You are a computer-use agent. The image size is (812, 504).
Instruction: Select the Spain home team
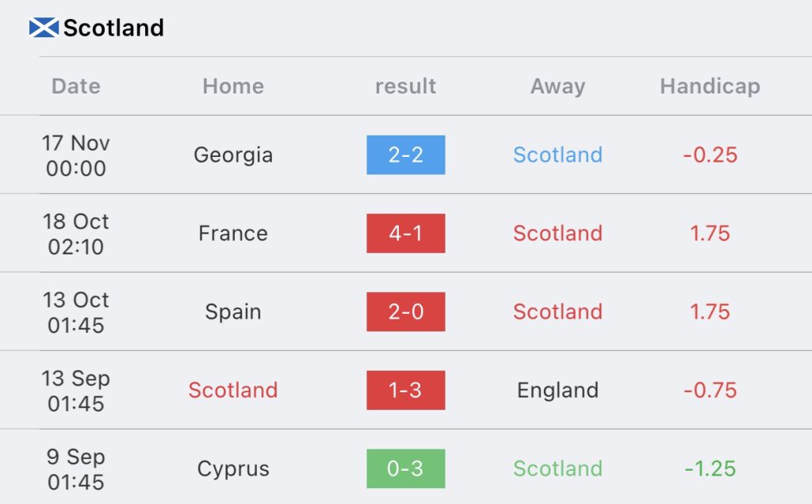click(x=233, y=311)
